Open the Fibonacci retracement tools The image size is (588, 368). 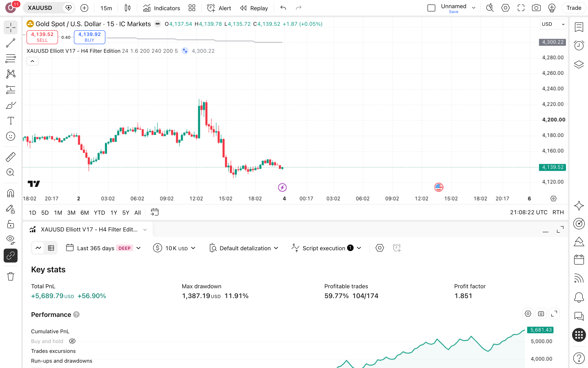(10, 59)
